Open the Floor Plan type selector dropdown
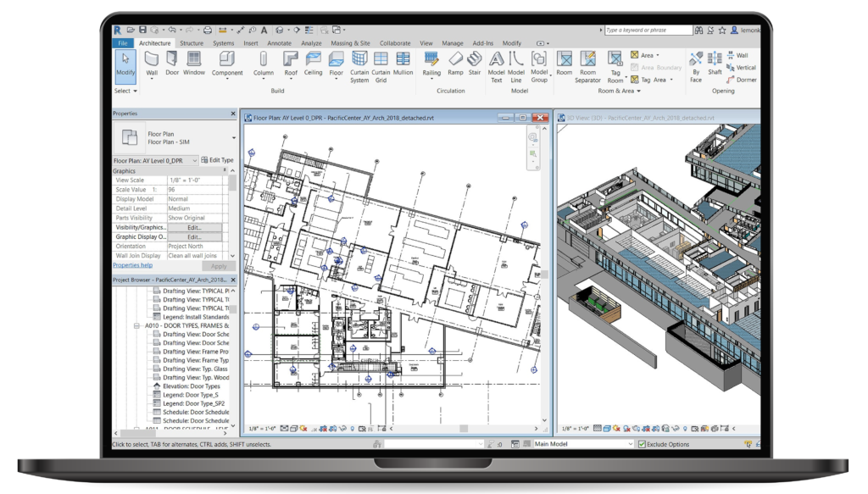The height and width of the screenshot is (494, 868). 233,137
